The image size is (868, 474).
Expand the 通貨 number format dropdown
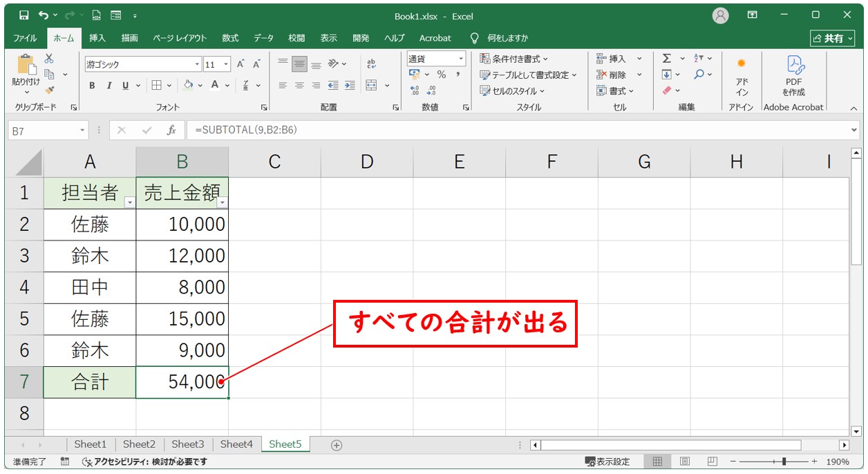461,59
